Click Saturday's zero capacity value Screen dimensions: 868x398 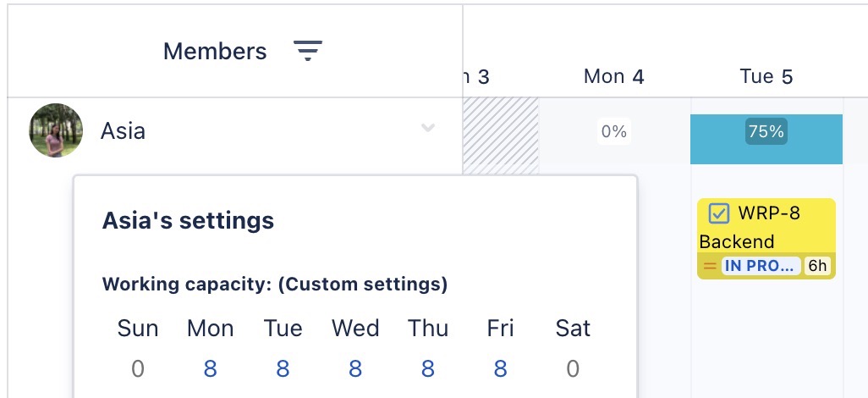coord(573,368)
